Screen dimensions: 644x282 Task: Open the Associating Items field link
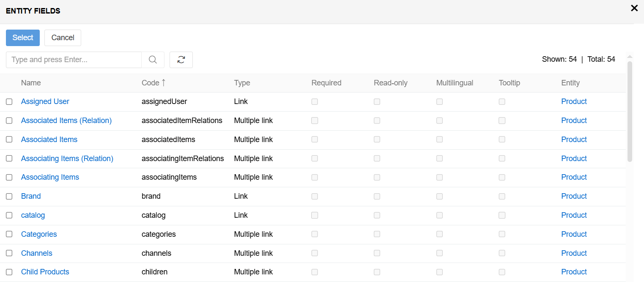click(50, 177)
